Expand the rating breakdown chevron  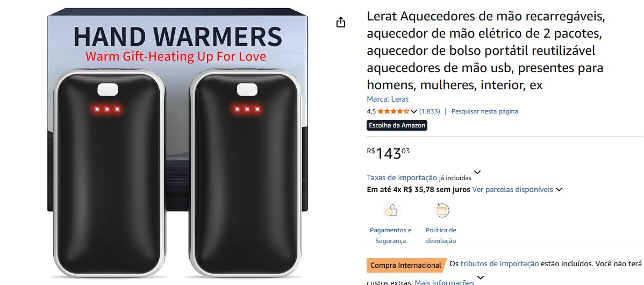tap(413, 111)
